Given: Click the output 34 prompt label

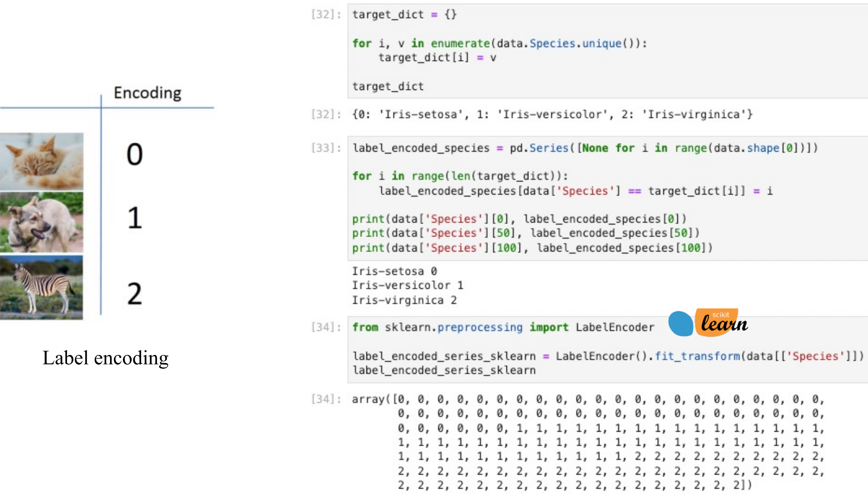Looking at the screenshot, I should (326, 399).
